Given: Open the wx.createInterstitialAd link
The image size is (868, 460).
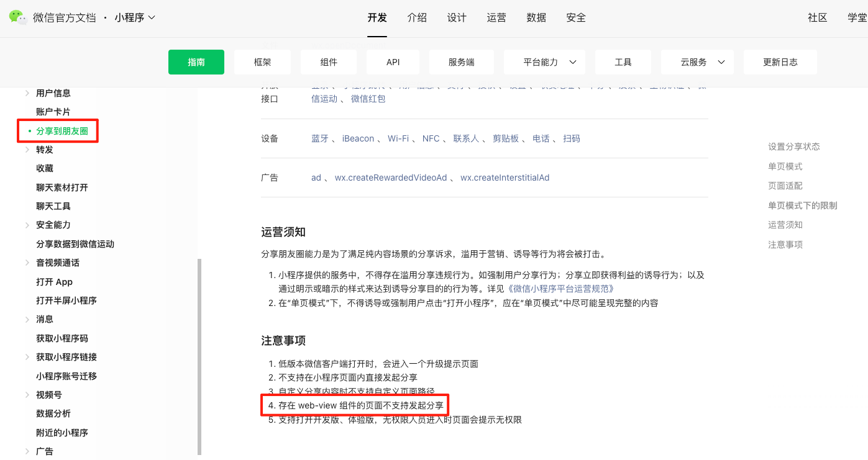Looking at the screenshot, I should click(x=505, y=178).
